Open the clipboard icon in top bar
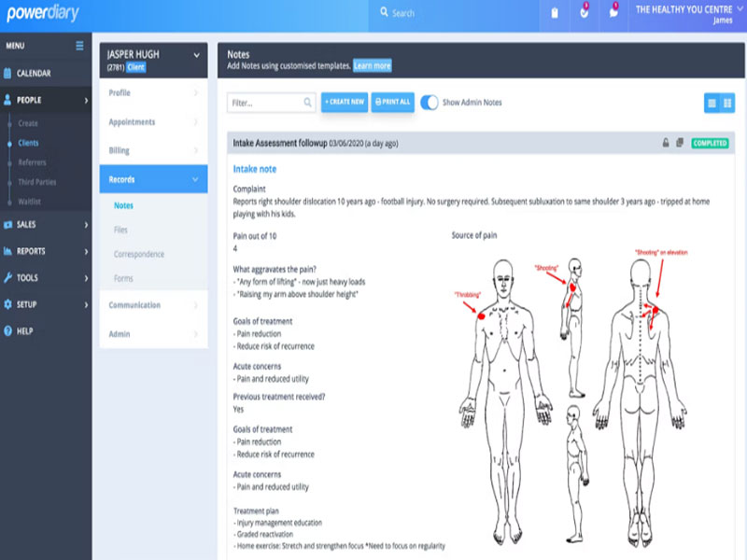This screenshot has width=747, height=560. (x=555, y=13)
